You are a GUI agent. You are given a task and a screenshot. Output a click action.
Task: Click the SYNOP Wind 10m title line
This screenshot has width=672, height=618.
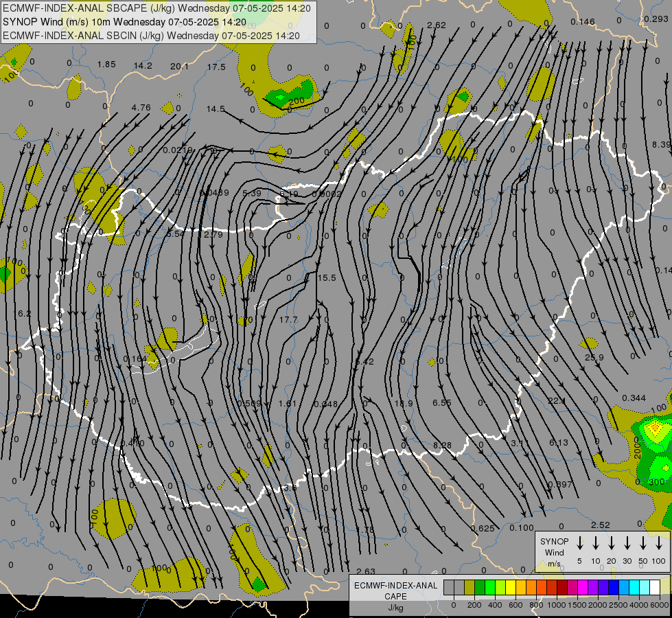[124, 22]
